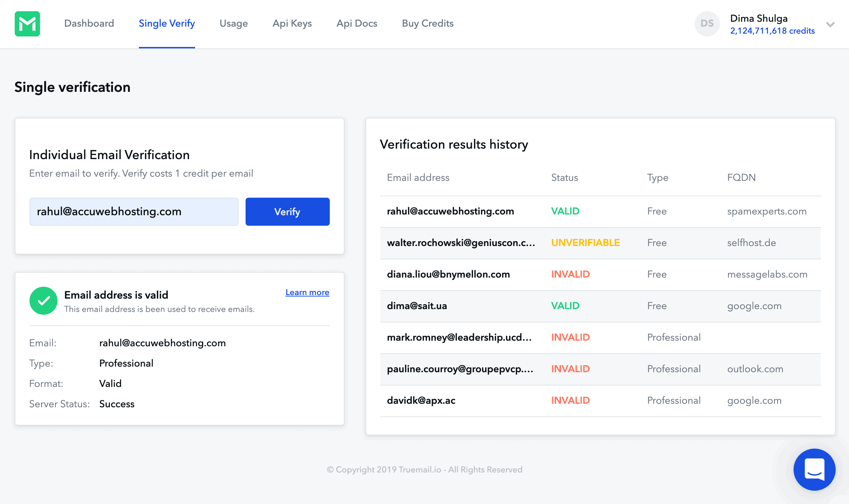Image resolution: width=849 pixels, height=504 pixels.
Task: Click the Status column header
Action: point(564,177)
